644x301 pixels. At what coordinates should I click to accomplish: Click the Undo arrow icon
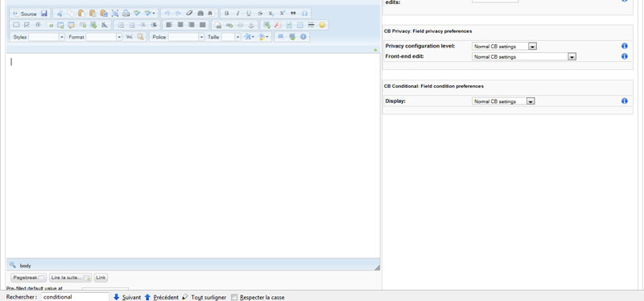pyautogui.click(x=167, y=14)
